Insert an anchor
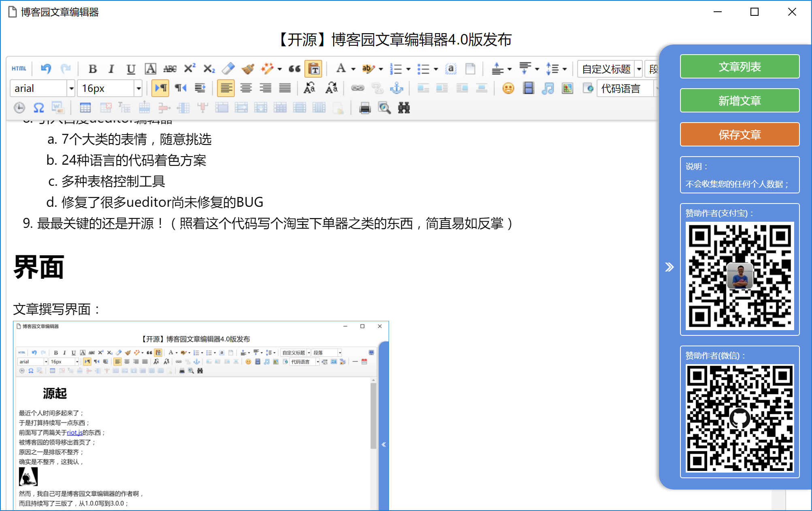 pos(397,88)
